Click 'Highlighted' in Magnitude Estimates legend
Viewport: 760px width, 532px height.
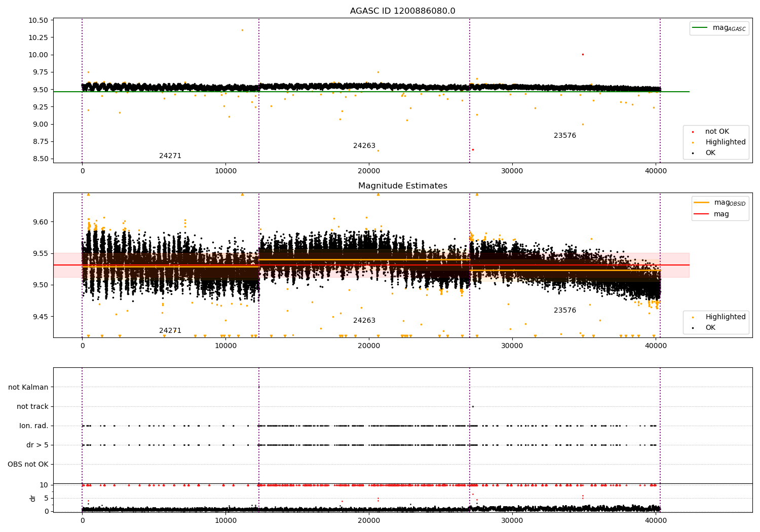[725, 317]
